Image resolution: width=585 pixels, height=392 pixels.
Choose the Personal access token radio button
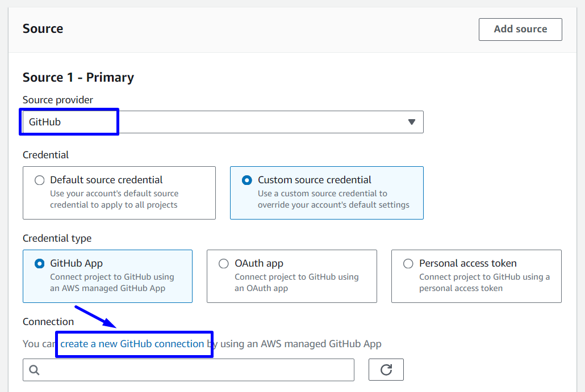point(408,264)
